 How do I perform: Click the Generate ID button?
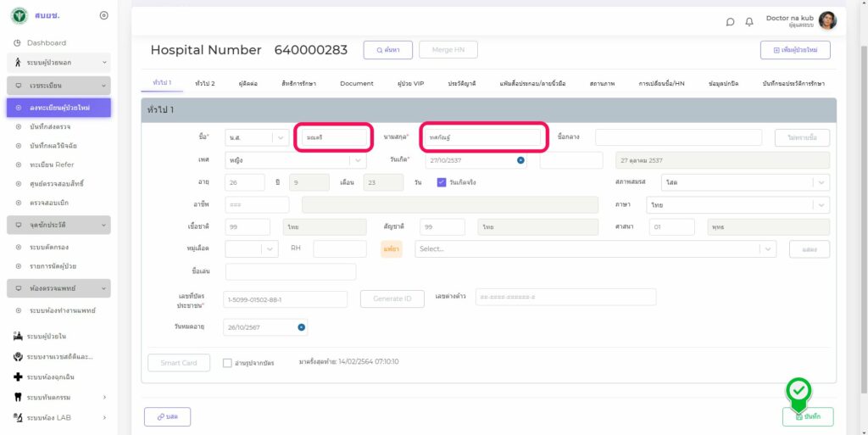click(392, 298)
